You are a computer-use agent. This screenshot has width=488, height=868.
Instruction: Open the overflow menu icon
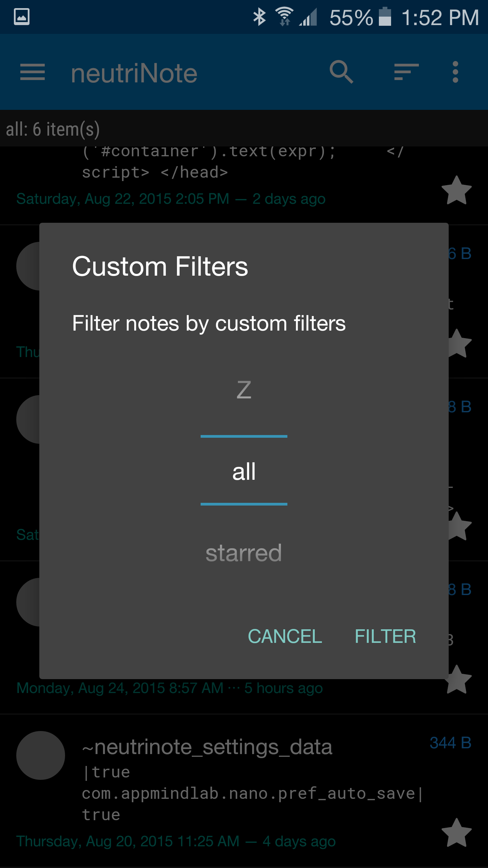(x=455, y=72)
